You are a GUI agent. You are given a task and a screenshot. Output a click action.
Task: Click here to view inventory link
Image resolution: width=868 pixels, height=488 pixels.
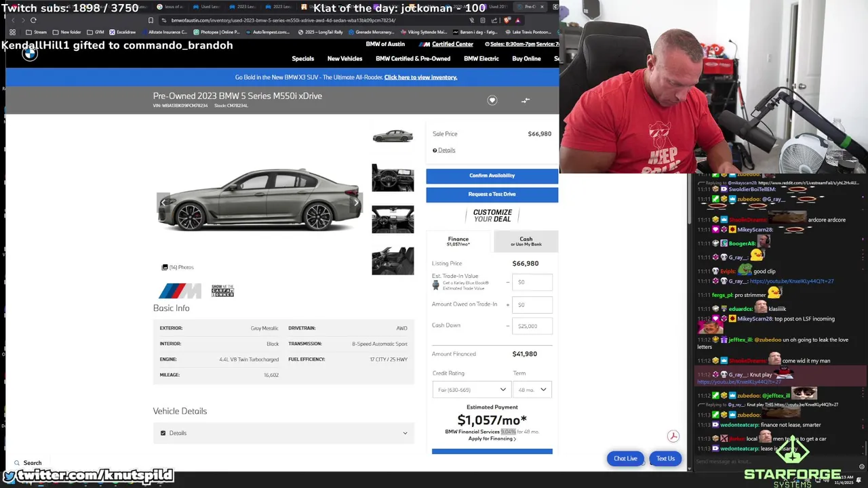click(x=420, y=77)
